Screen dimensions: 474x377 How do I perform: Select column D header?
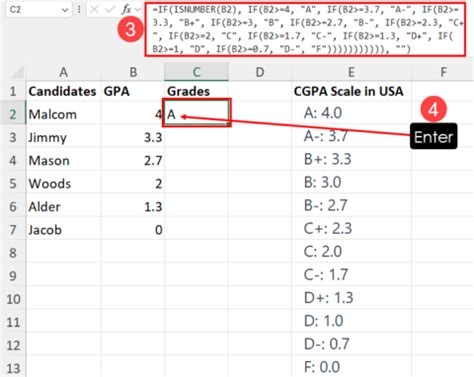(260, 72)
